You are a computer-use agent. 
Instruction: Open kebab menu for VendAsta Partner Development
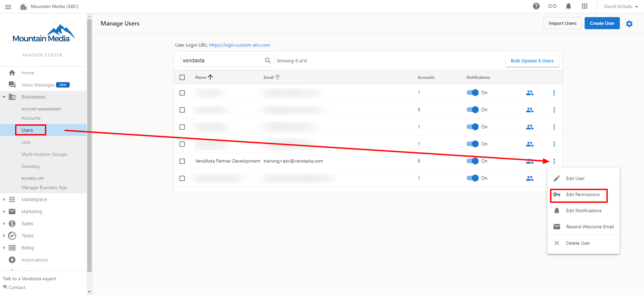pyautogui.click(x=554, y=161)
